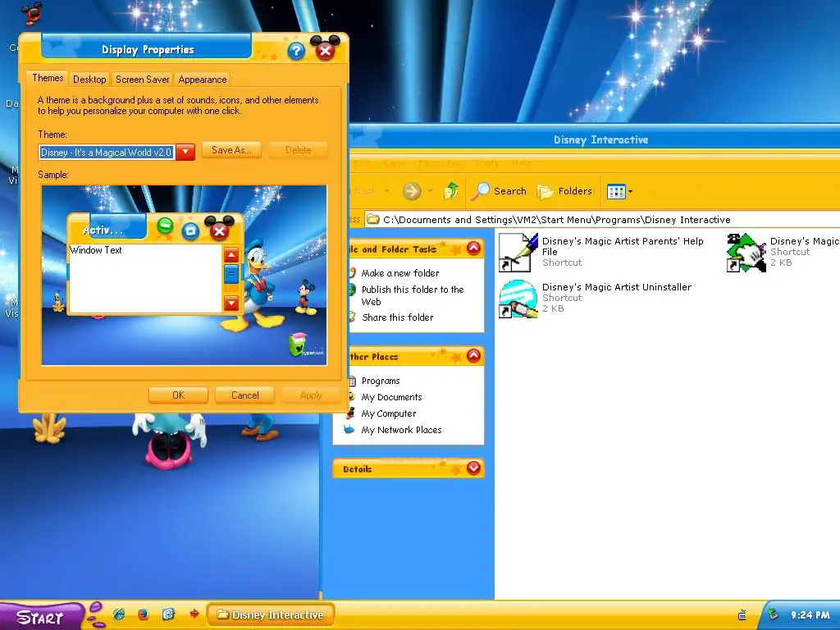Open Search with the magnifier toolbar button

click(500, 191)
